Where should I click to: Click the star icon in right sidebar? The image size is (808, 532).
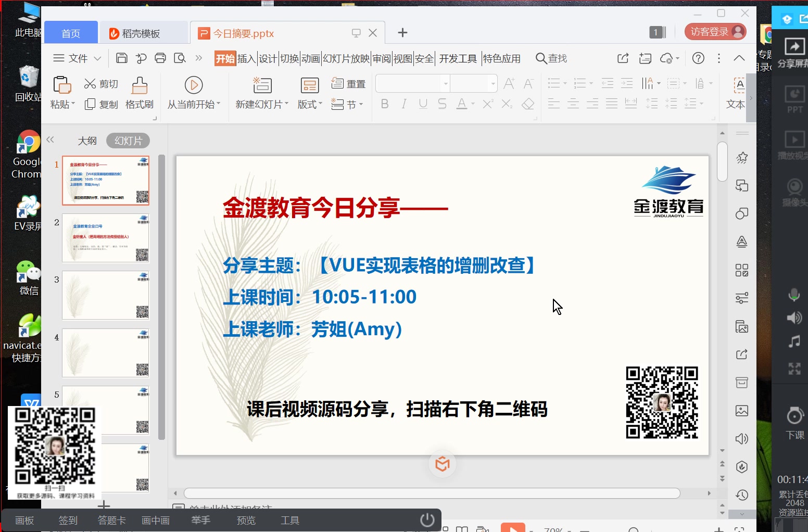click(742, 158)
